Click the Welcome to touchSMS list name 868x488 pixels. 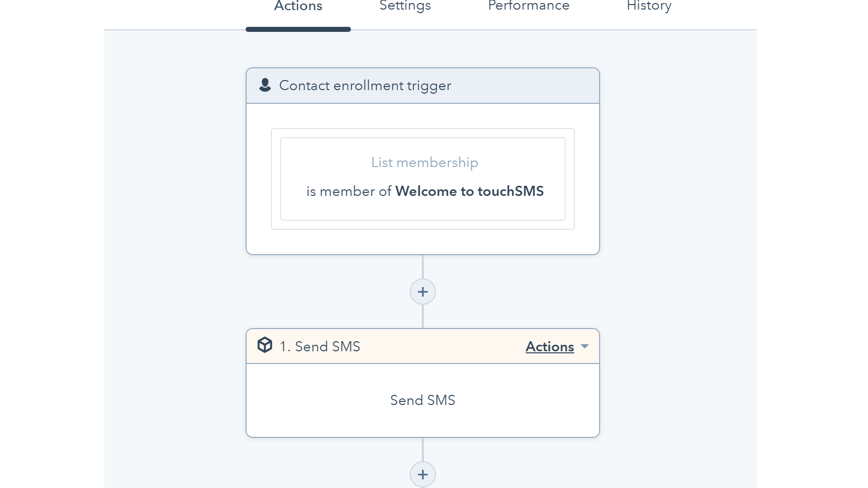click(470, 191)
